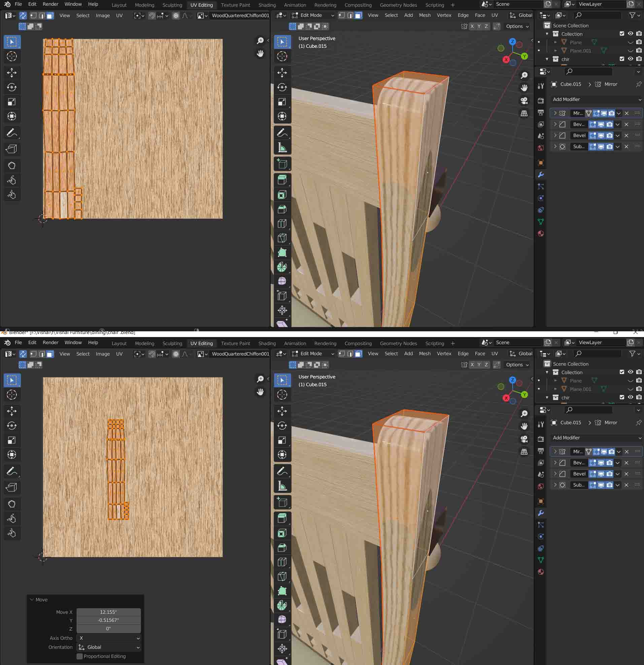
Task: Click the snapping magnet icon in the UV header
Action: [152, 15]
